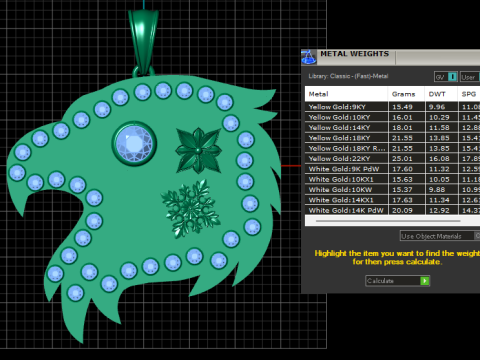Click the 16.01 grams value
480x360 pixels.
pos(402,117)
